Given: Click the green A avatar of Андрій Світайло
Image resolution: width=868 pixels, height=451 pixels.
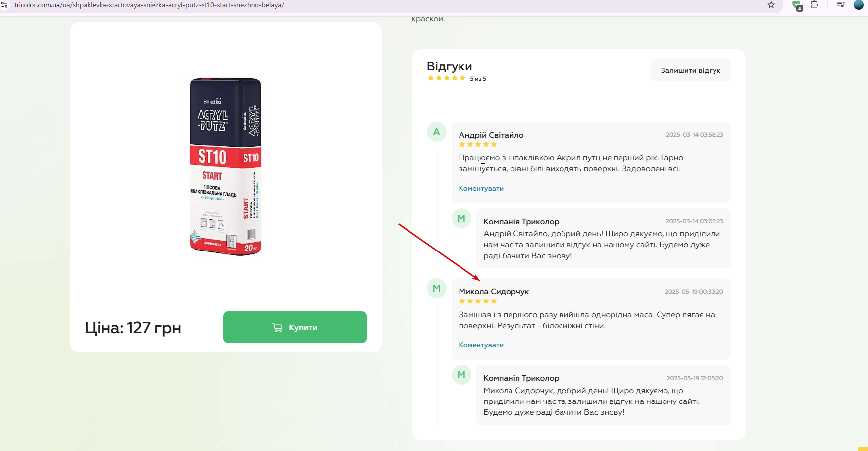Looking at the screenshot, I should pos(437,132).
